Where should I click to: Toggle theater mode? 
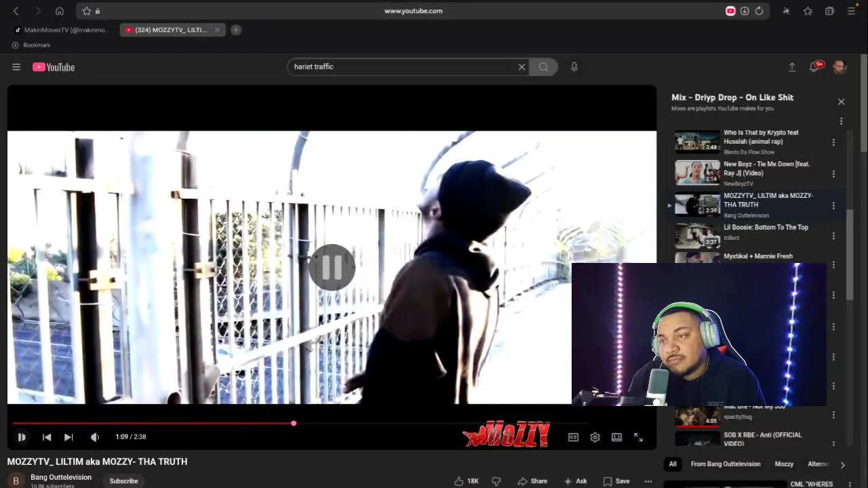click(616, 437)
